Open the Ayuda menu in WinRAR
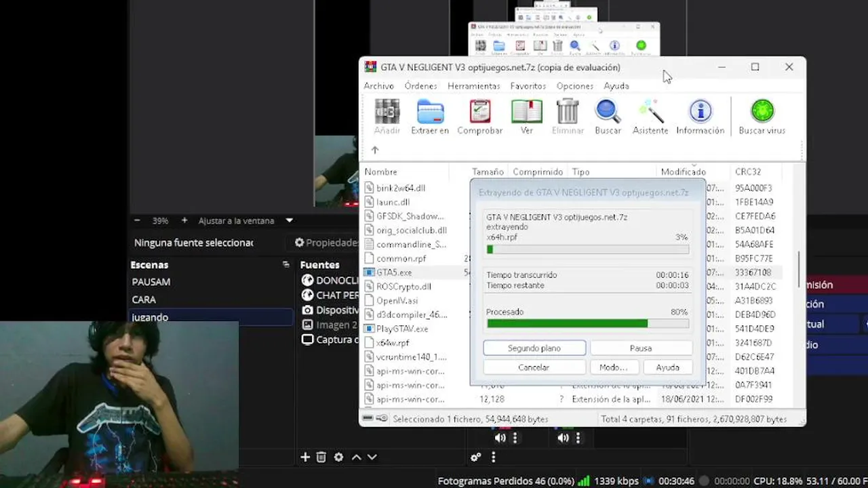Viewport: 868px width, 488px height. click(x=616, y=86)
